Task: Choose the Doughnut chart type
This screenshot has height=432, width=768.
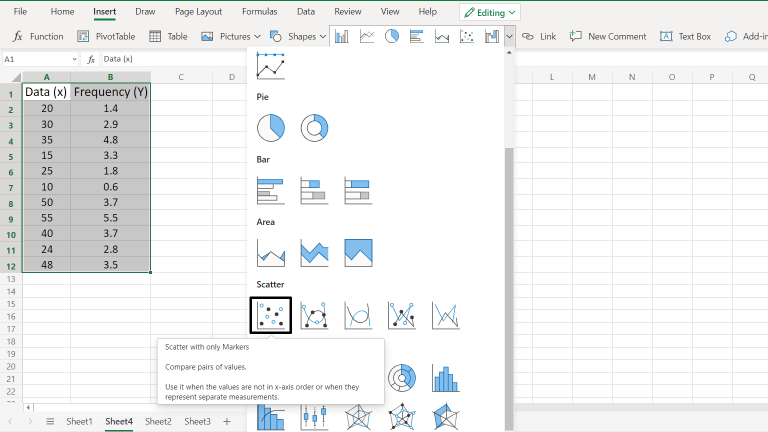Action: click(314, 128)
